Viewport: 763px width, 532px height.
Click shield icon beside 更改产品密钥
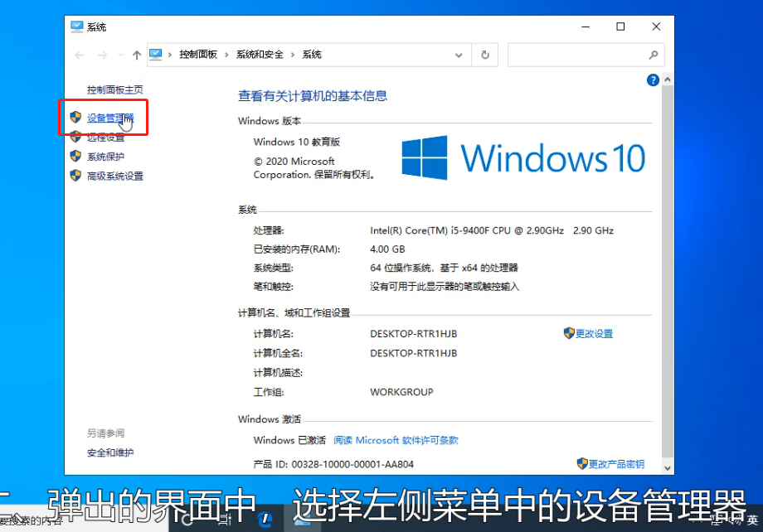click(x=582, y=463)
